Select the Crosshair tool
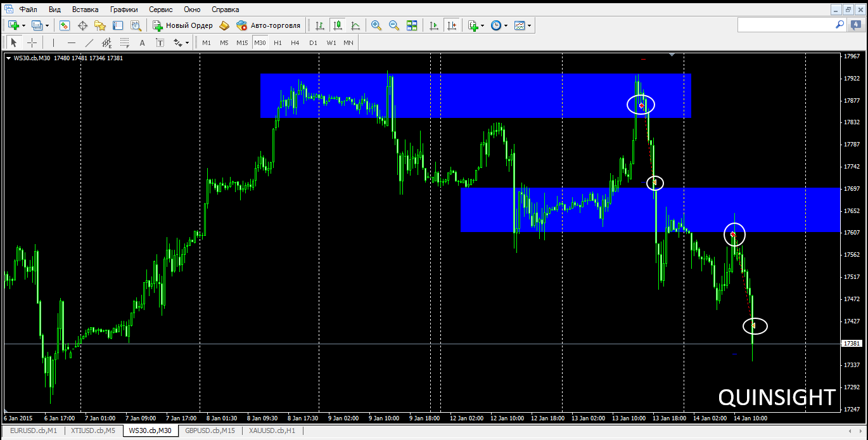Screen dimensions: 868x440 tap(32, 42)
